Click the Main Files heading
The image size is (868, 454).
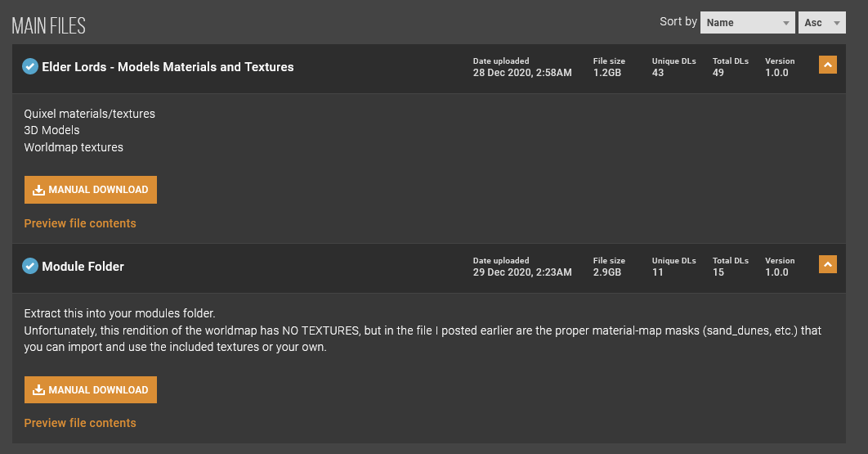coord(49,25)
